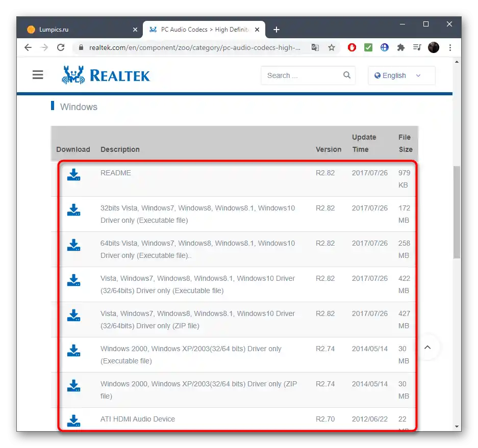Download 64bits Vista driver executable
This screenshot has height=448, width=478.
(x=73, y=245)
